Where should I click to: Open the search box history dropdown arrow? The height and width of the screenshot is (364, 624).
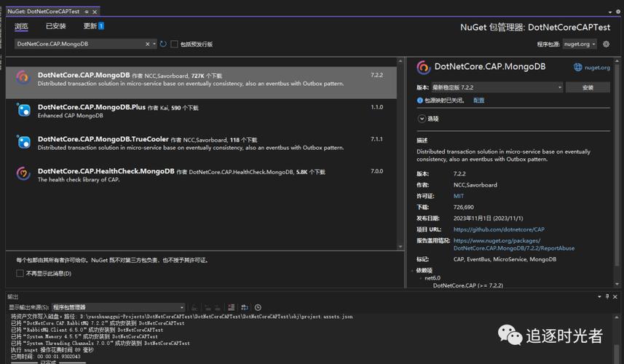pyautogui.click(x=154, y=44)
